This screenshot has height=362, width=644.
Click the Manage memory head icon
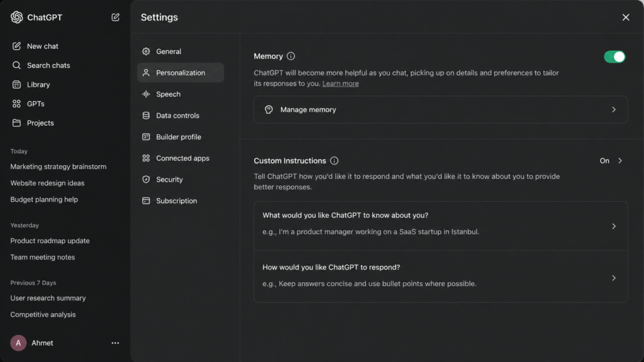pyautogui.click(x=269, y=109)
